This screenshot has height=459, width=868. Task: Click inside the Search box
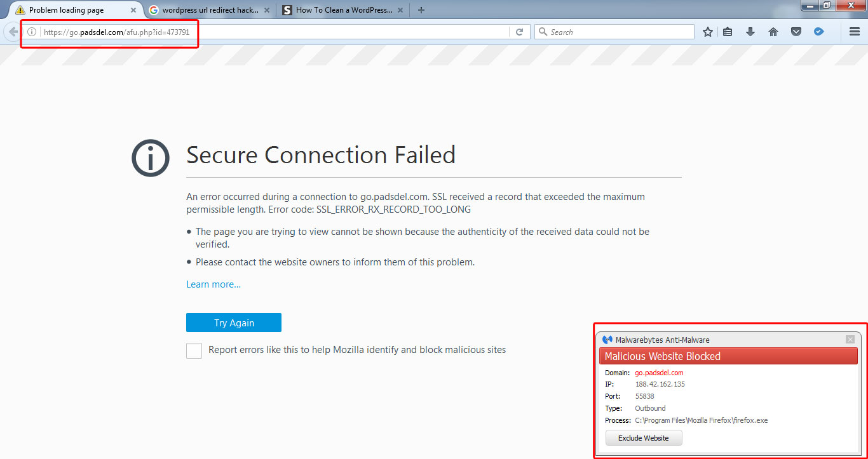point(614,32)
